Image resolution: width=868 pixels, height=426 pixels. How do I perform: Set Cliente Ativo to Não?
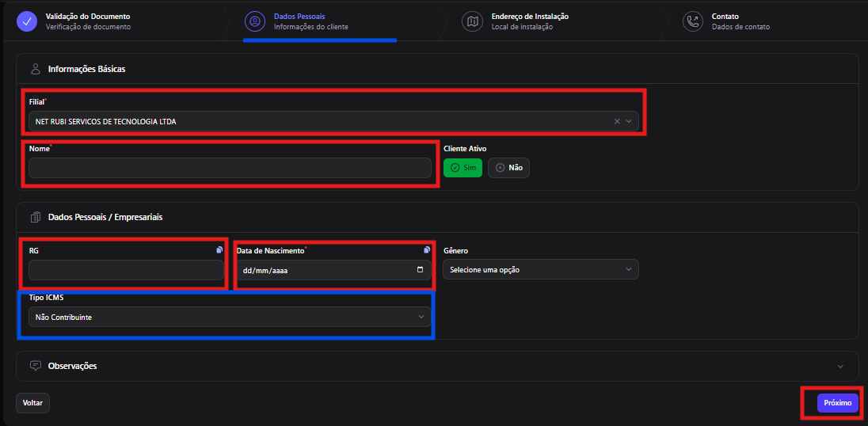click(x=508, y=168)
